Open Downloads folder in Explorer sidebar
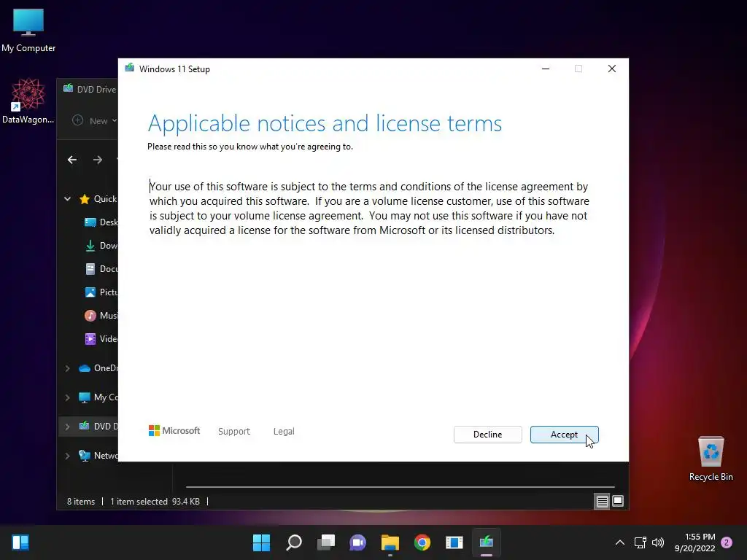747x560 pixels. click(x=101, y=246)
